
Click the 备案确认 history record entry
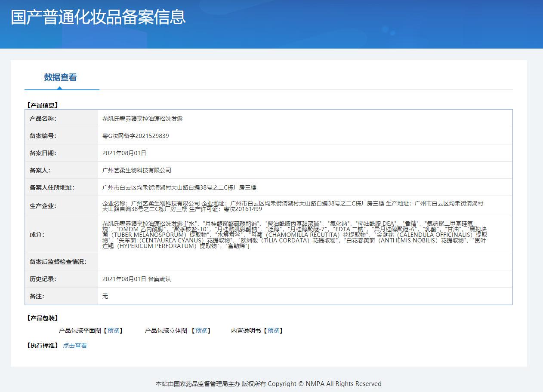click(137, 279)
